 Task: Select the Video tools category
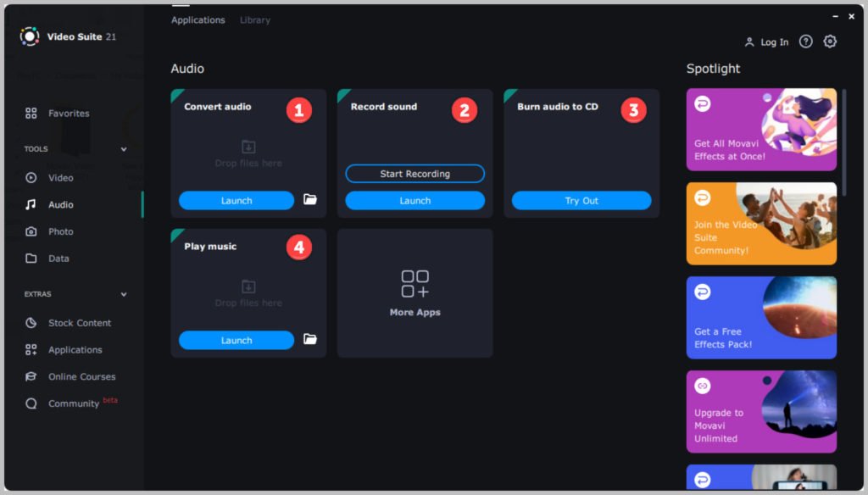coord(60,178)
